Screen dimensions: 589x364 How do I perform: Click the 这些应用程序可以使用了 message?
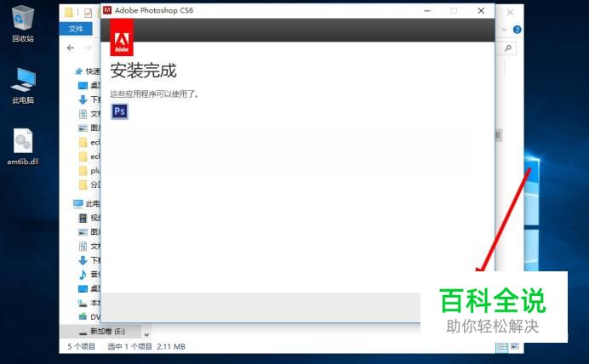(154, 94)
